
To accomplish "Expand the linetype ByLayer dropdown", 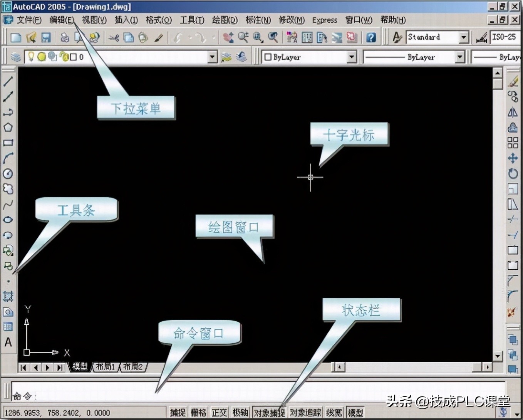I will click(459, 57).
